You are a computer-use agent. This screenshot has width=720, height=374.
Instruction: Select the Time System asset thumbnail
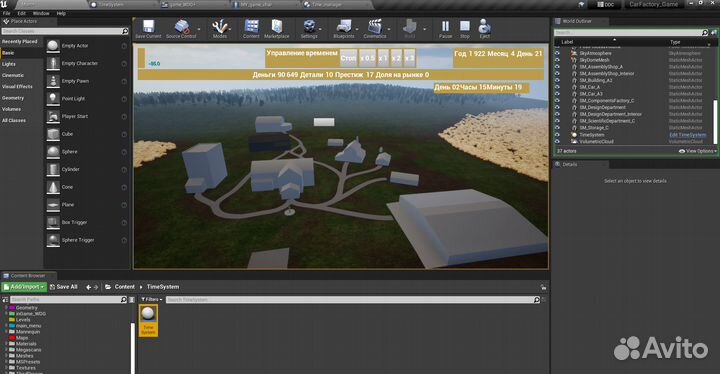click(x=148, y=320)
